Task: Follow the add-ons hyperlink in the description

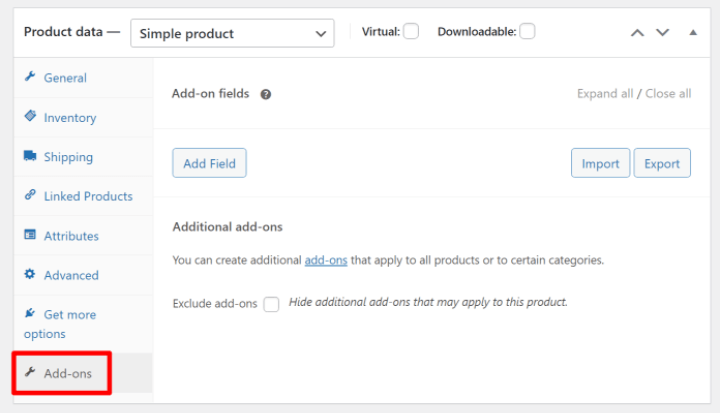Action: point(326,260)
